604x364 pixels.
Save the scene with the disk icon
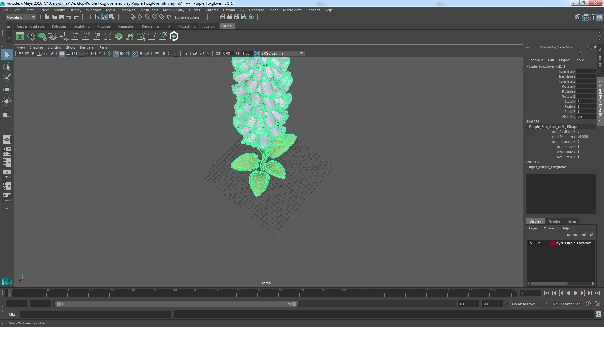[62, 17]
